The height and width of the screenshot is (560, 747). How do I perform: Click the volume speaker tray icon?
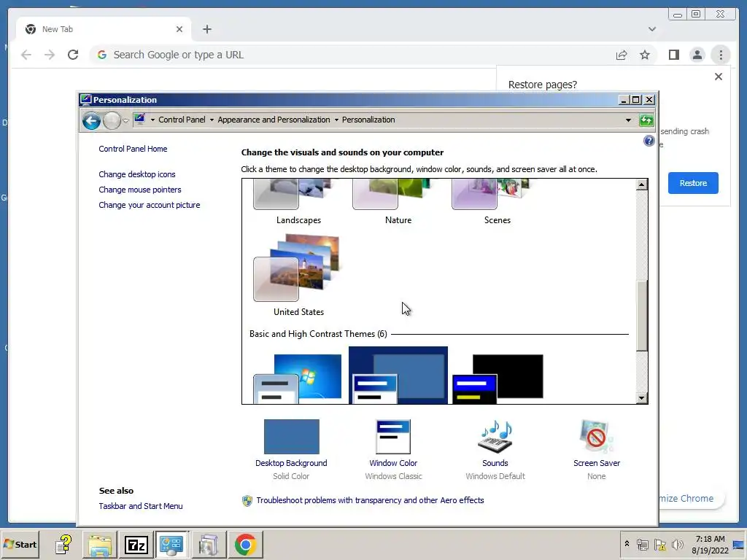click(677, 544)
